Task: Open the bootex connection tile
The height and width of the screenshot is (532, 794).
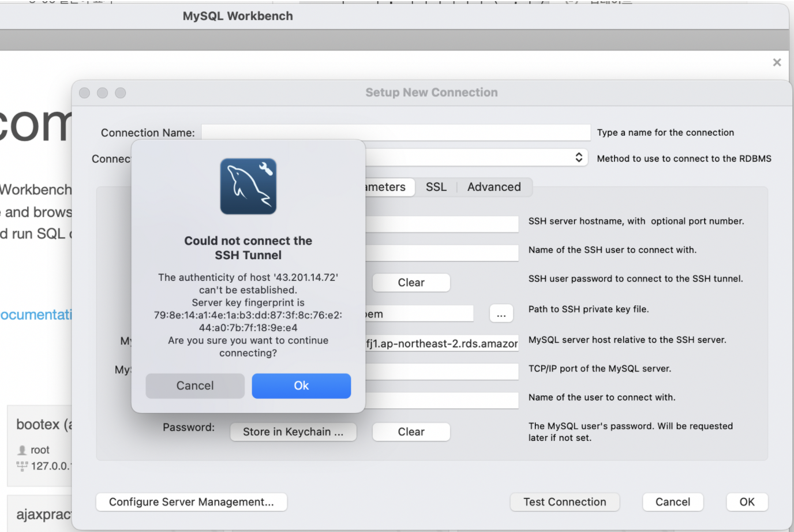Action: 39,445
